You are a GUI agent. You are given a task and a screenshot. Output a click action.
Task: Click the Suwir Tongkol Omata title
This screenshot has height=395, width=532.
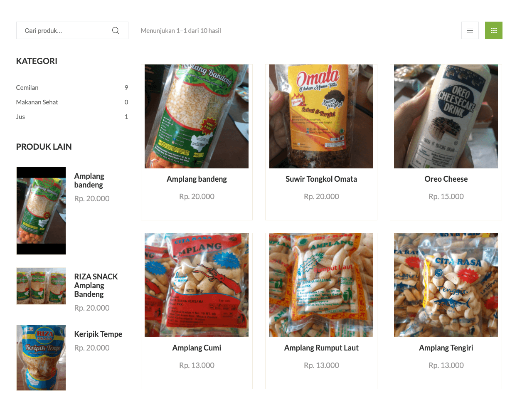coord(321,179)
